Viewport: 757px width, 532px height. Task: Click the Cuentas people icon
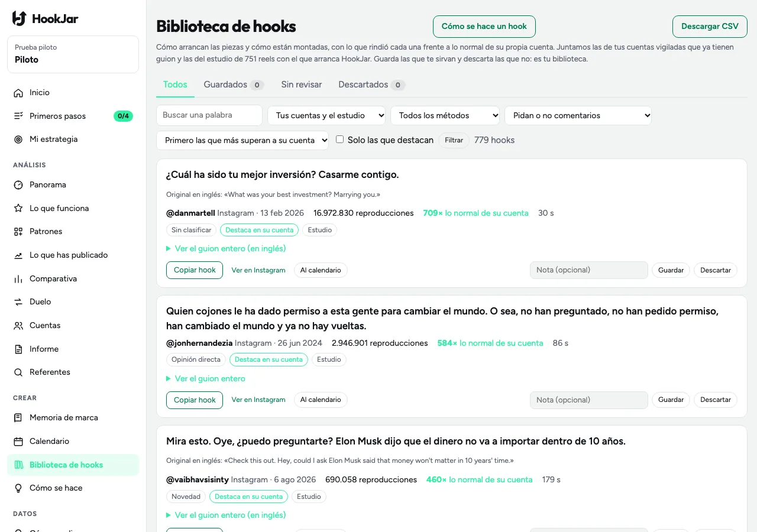point(18,326)
